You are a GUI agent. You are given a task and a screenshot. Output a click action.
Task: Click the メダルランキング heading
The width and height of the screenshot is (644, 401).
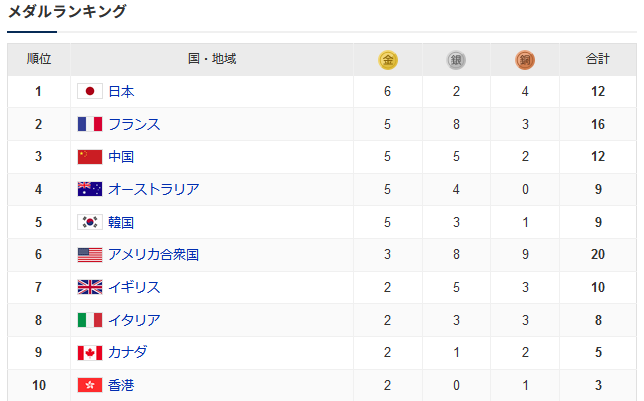tap(67, 11)
